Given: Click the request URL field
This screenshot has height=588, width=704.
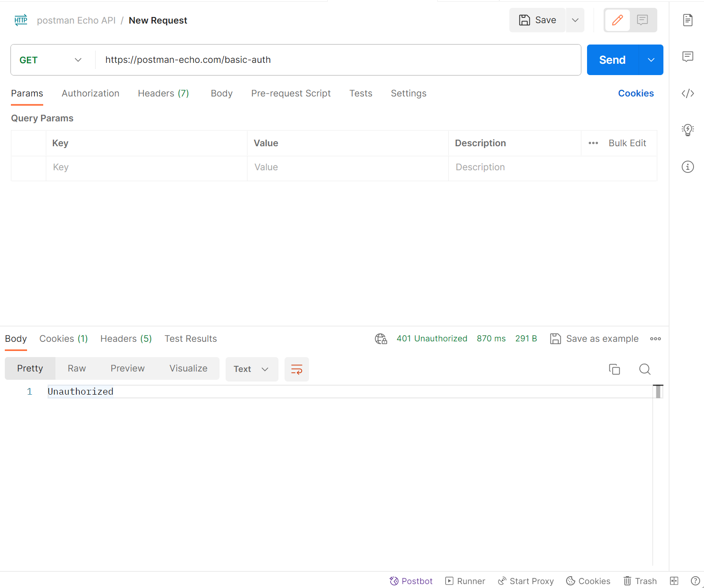Looking at the screenshot, I should 338,60.
